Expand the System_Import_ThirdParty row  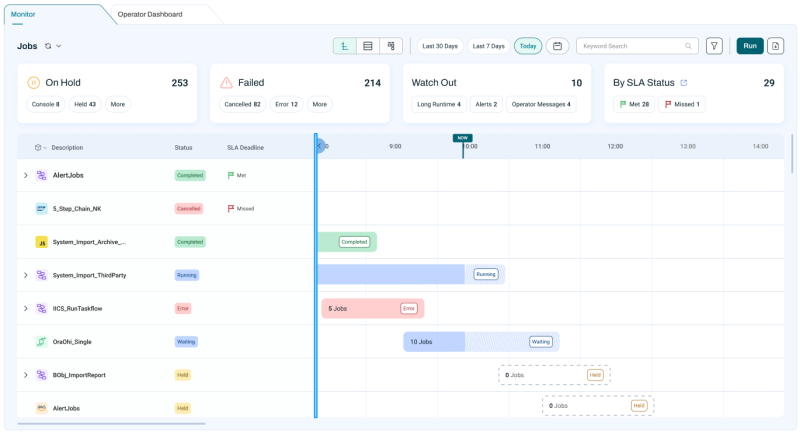26,275
